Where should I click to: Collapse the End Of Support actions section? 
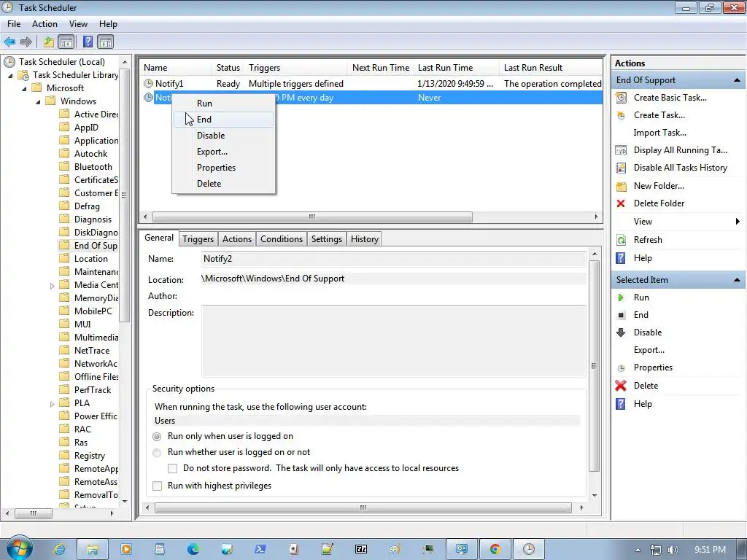[x=737, y=80]
